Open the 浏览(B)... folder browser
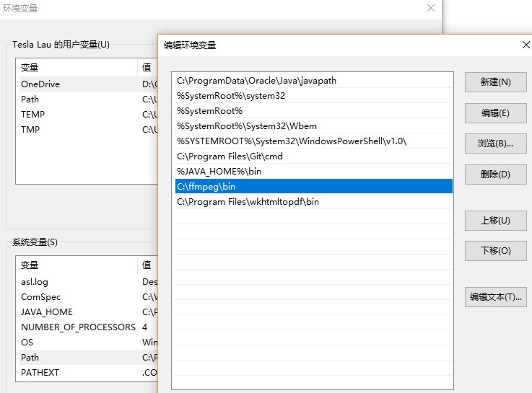 (495, 143)
